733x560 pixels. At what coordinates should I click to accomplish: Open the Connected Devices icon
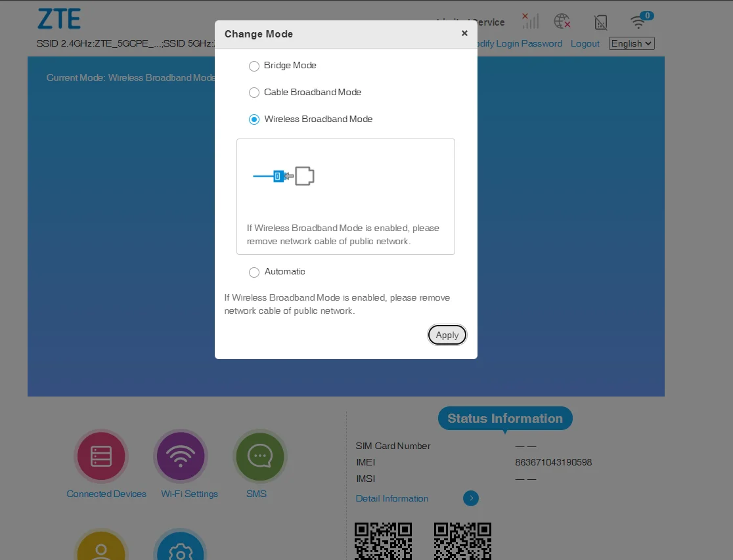pyautogui.click(x=101, y=456)
